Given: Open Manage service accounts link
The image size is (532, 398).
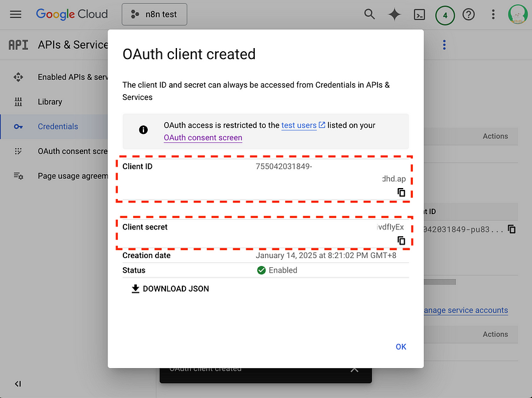Looking at the screenshot, I should coord(466,310).
